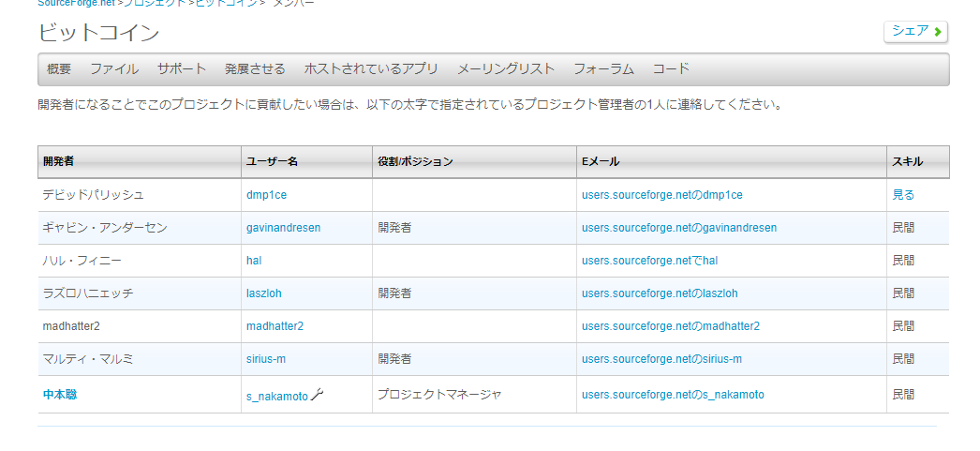Image resolution: width=980 pixels, height=451 pixels.
Task: Click 開発者 role in sirius-m row
Action: pyautogui.click(x=394, y=359)
